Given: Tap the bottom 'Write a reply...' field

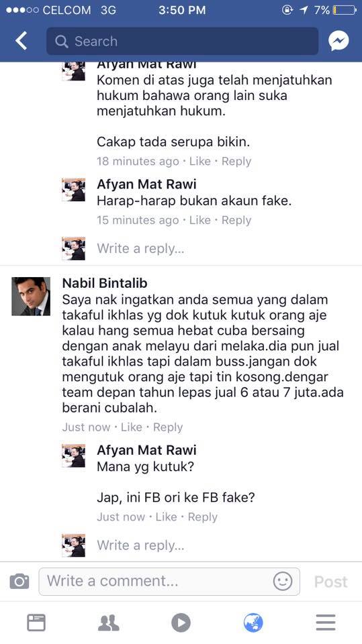Looking at the screenshot, I should pyautogui.click(x=140, y=545).
